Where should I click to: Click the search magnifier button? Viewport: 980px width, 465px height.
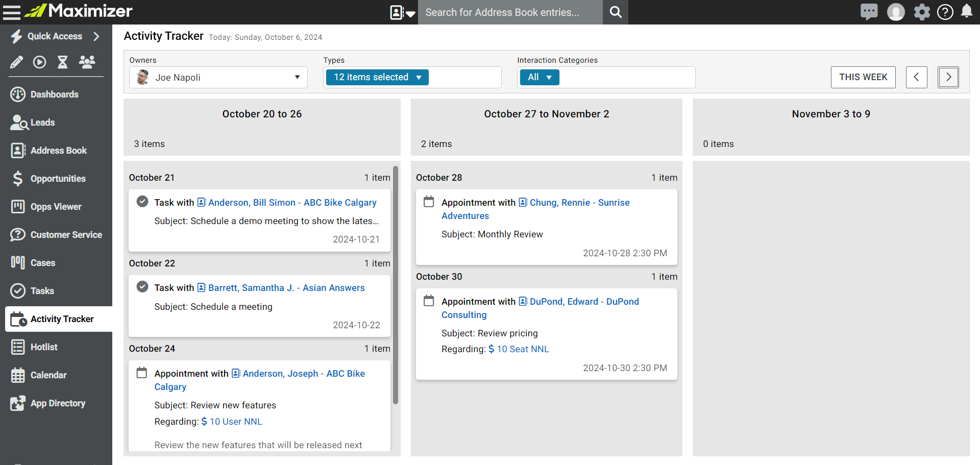pos(616,12)
